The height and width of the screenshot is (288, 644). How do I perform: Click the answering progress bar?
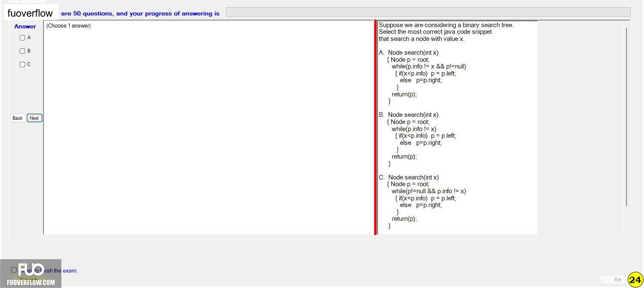(x=428, y=12)
